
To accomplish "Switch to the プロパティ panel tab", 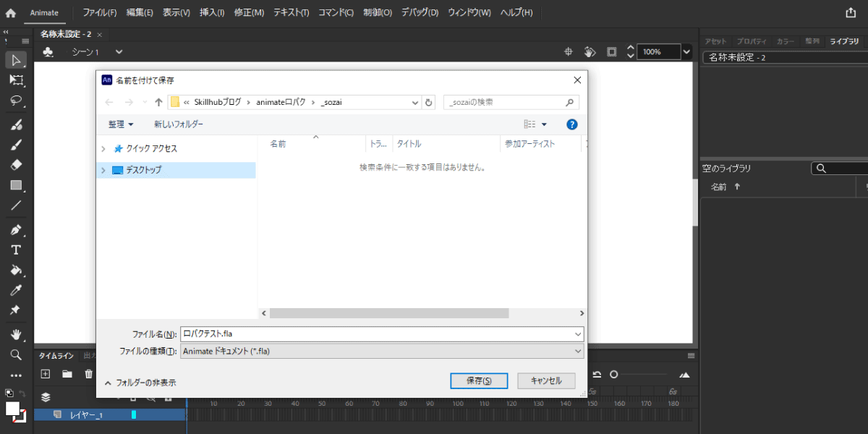I will click(752, 41).
